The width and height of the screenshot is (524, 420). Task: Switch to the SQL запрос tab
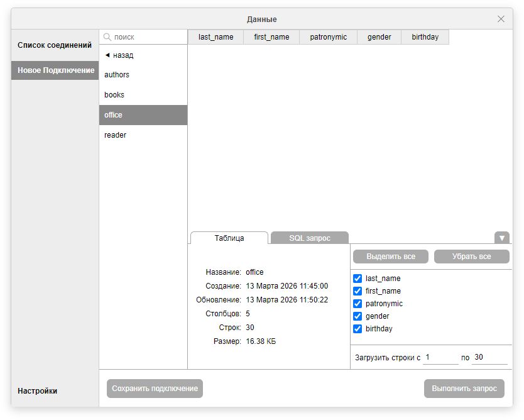[x=309, y=238]
